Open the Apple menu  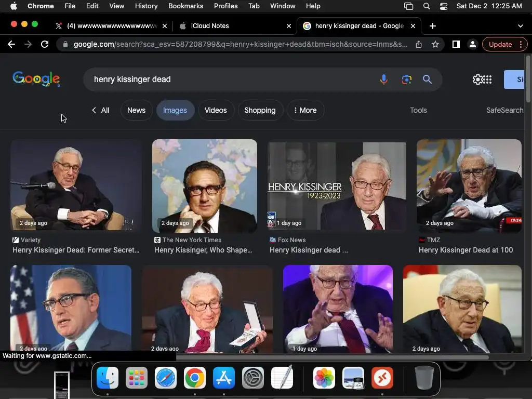tap(14, 6)
